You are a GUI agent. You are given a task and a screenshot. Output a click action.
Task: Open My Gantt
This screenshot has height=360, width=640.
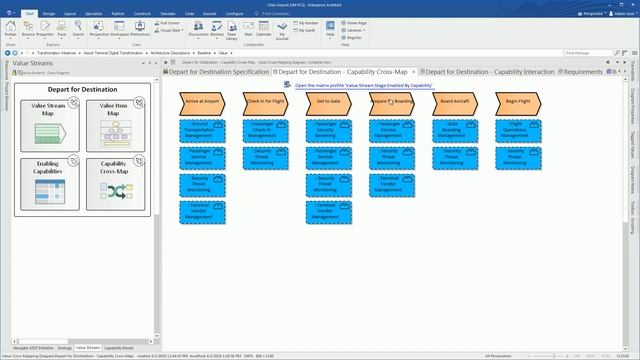coord(304,31)
